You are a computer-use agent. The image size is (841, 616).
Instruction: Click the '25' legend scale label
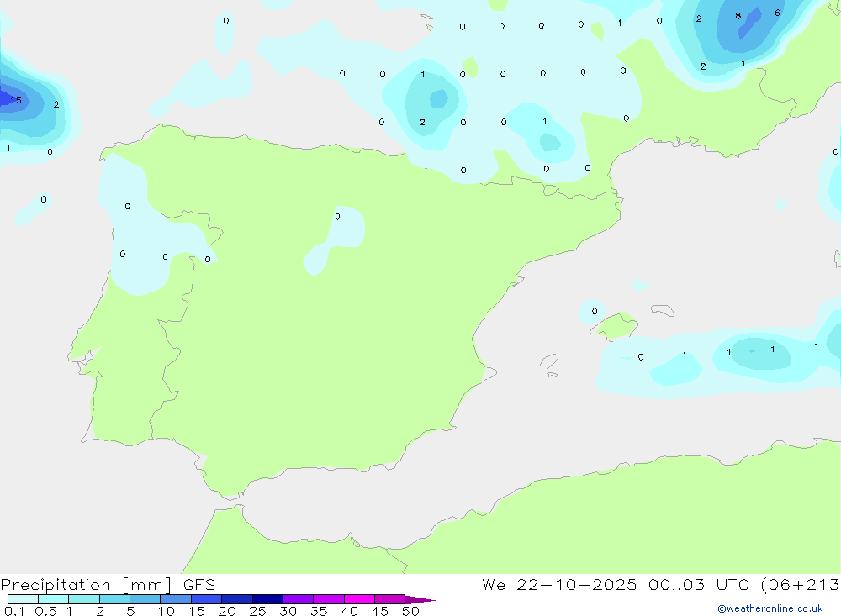tap(258, 611)
